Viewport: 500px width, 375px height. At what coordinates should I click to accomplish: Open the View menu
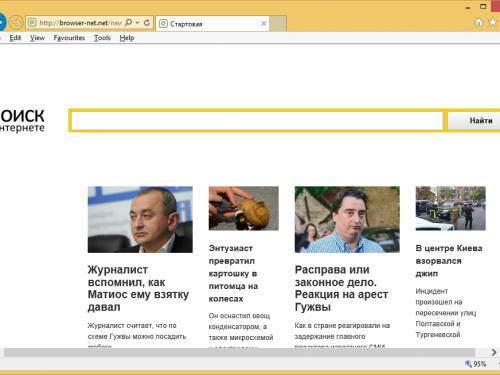coord(37,38)
